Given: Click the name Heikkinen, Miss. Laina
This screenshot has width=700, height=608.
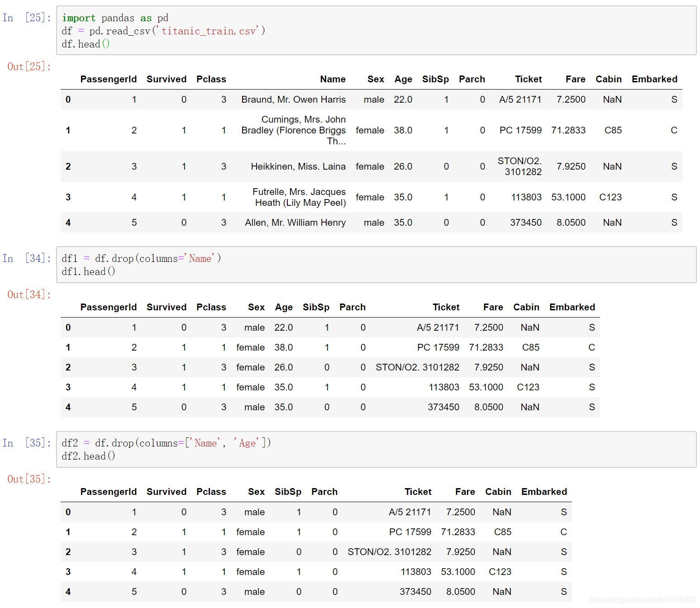Looking at the screenshot, I should [x=298, y=166].
